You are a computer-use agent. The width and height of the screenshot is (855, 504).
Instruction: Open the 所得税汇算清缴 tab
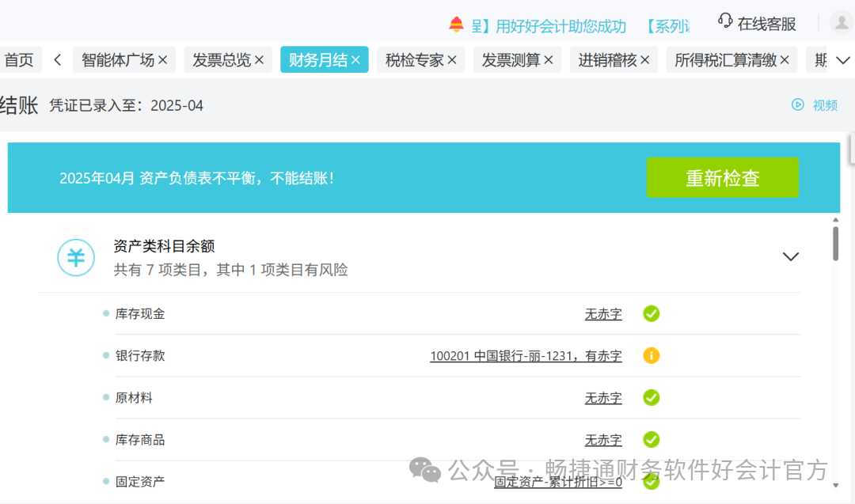(x=726, y=59)
